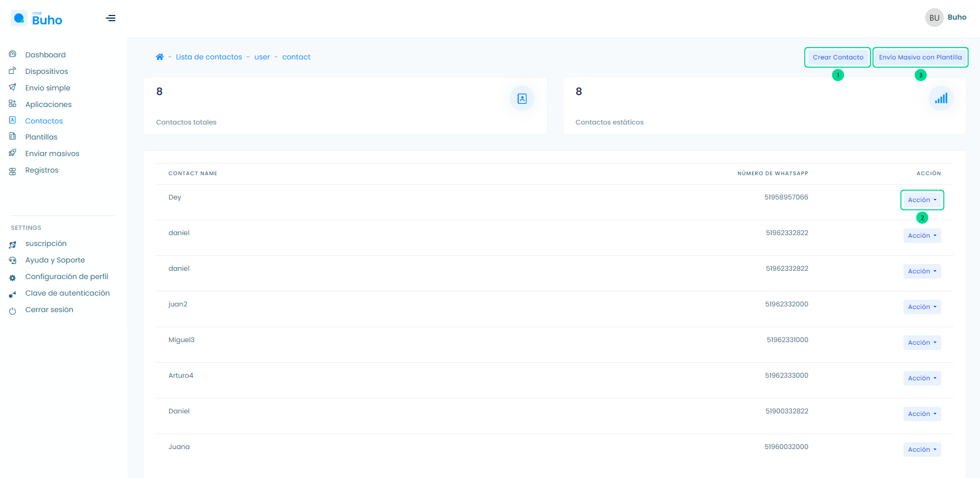Click the hamburger sidebar collapse icon

click(x=111, y=18)
